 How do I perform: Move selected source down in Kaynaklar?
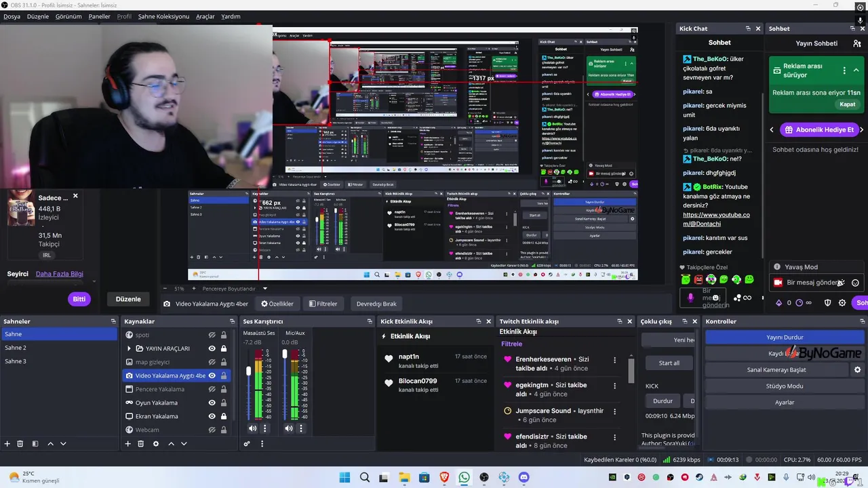click(x=184, y=444)
